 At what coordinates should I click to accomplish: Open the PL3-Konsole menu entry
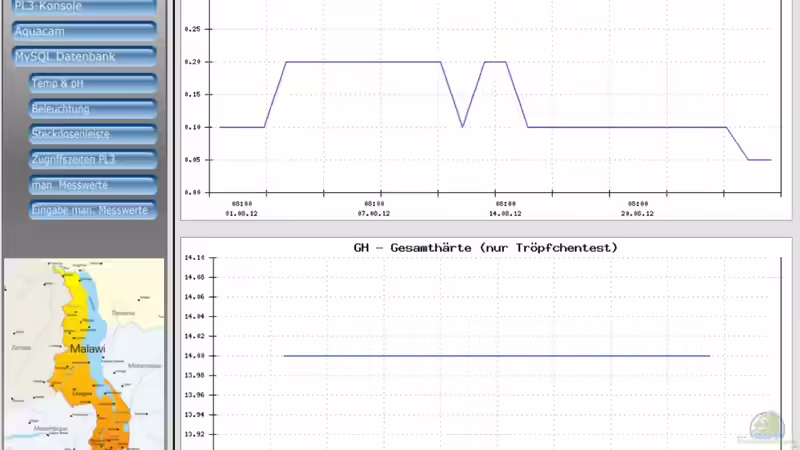(x=84, y=7)
